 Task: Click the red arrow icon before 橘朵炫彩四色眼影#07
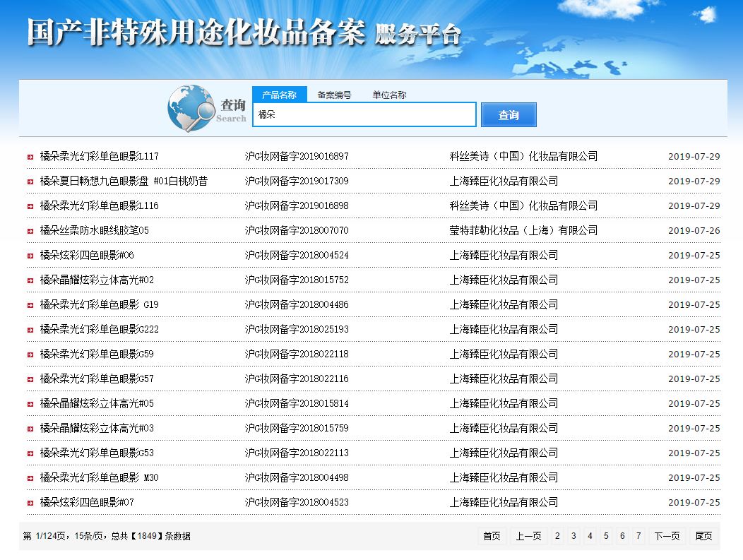tap(29, 502)
